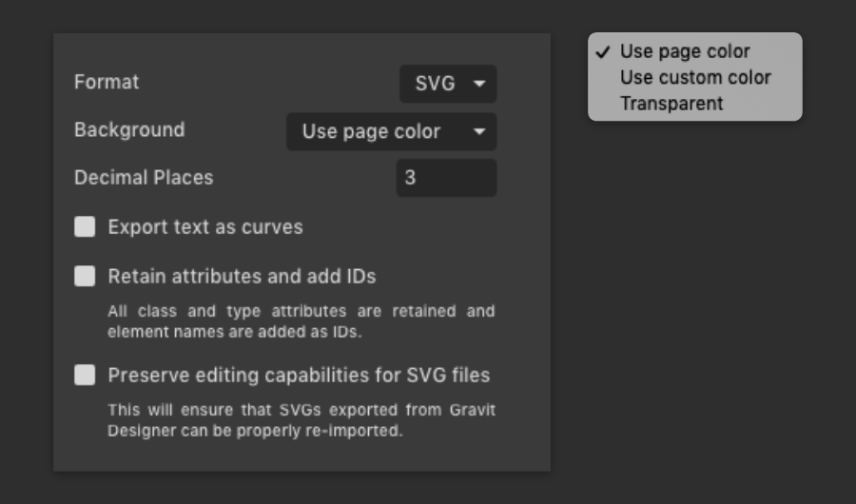
Task: Enable the Export text as curves checkbox
Action: (86, 227)
